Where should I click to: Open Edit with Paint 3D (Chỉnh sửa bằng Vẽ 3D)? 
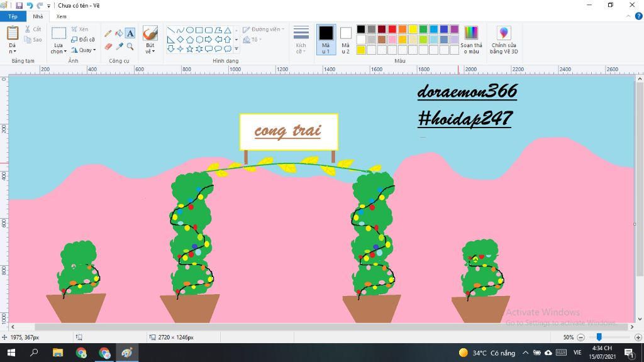click(x=504, y=40)
